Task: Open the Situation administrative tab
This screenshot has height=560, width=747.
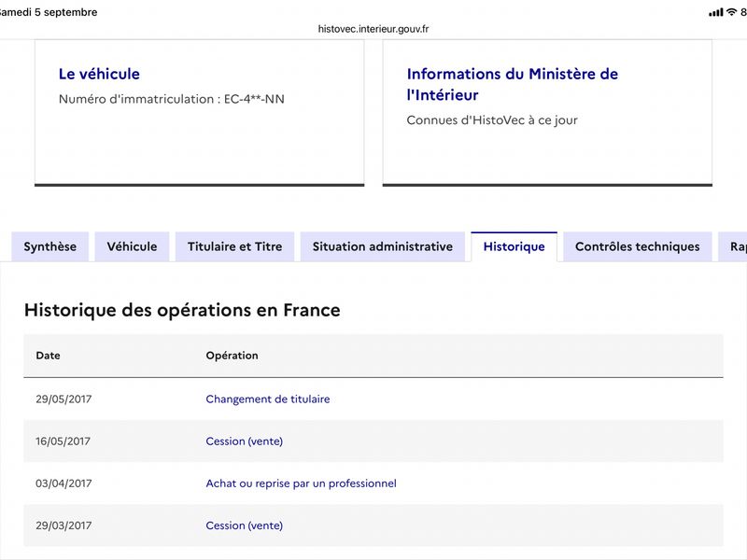Action: [x=383, y=246]
